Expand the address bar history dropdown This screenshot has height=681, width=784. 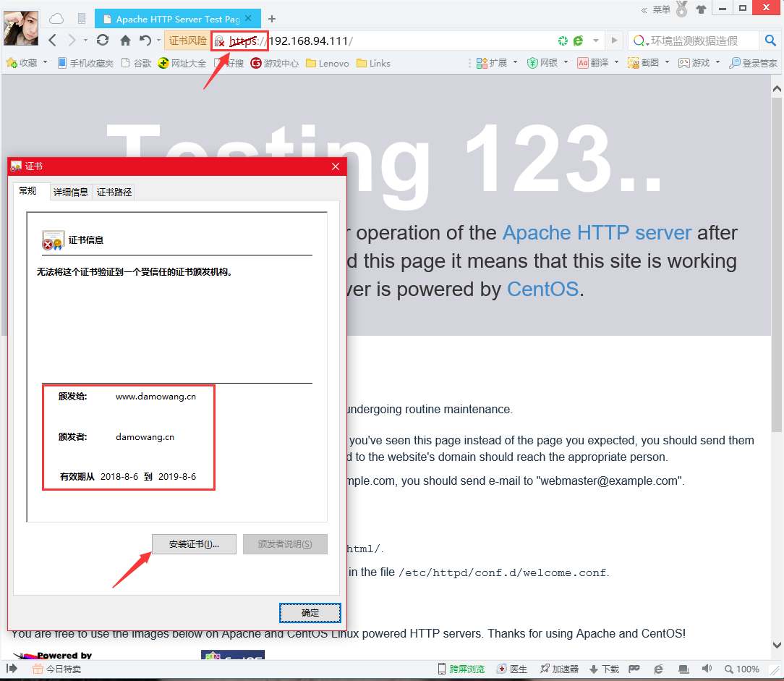pyautogui.click(x=595, y=41)
